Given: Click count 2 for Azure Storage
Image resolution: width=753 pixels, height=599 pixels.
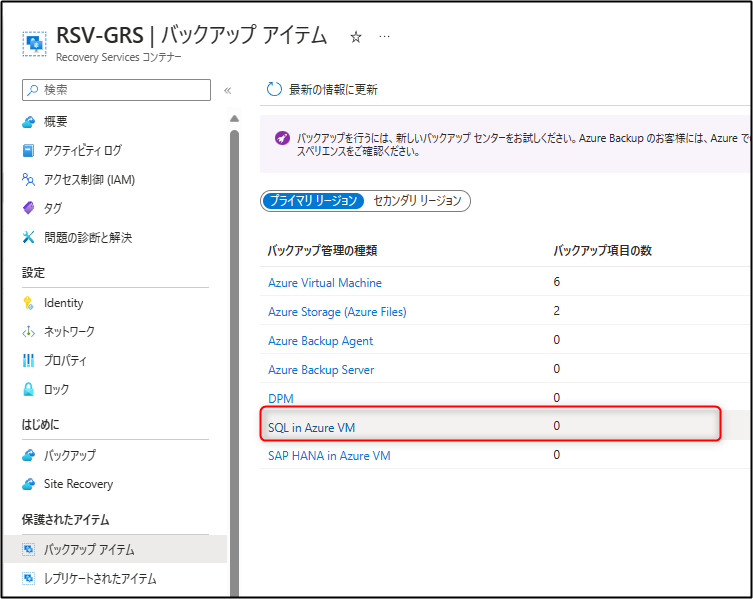Looking at the screenshot, I should coord(557,311).
